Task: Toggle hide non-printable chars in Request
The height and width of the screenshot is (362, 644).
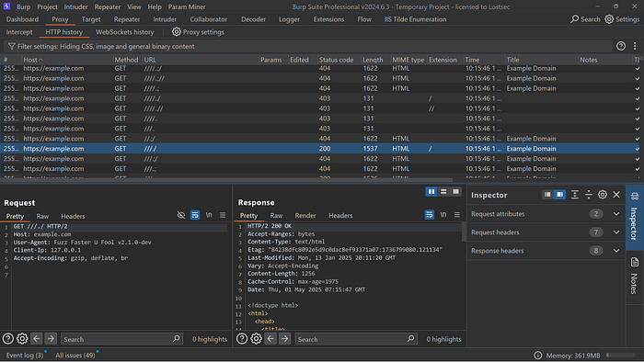Action: (180, 215)
